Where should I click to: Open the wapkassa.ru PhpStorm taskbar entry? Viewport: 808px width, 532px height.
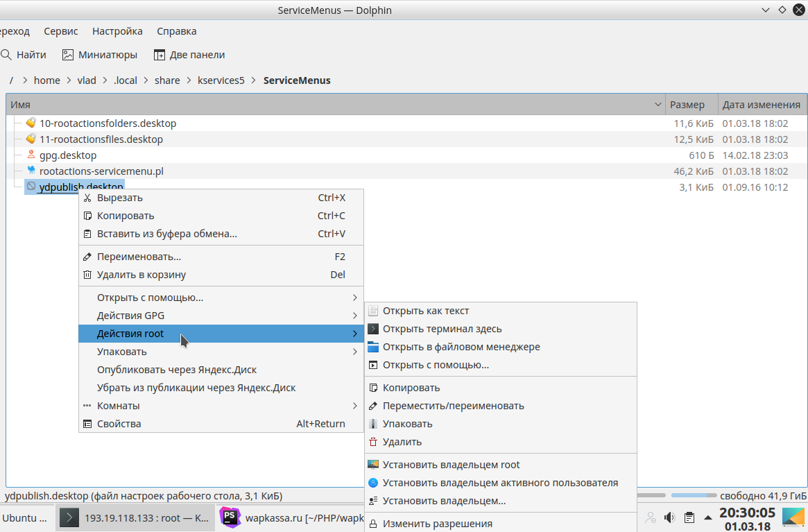click(x=291, y=517)
